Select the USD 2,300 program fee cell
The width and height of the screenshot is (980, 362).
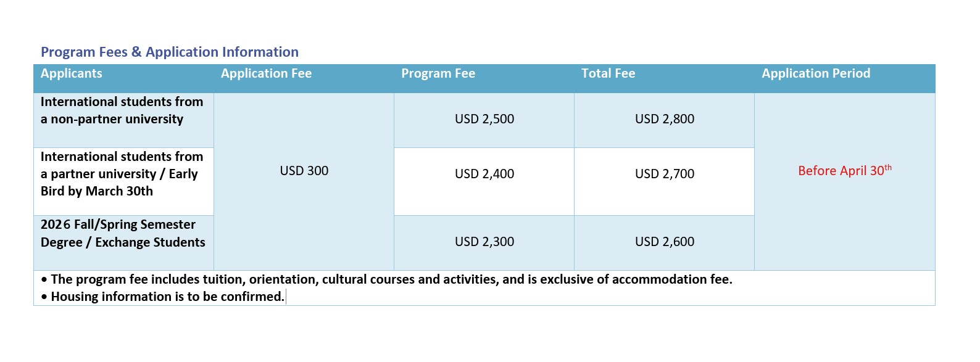pyautogui.click(x=484, y=242)
